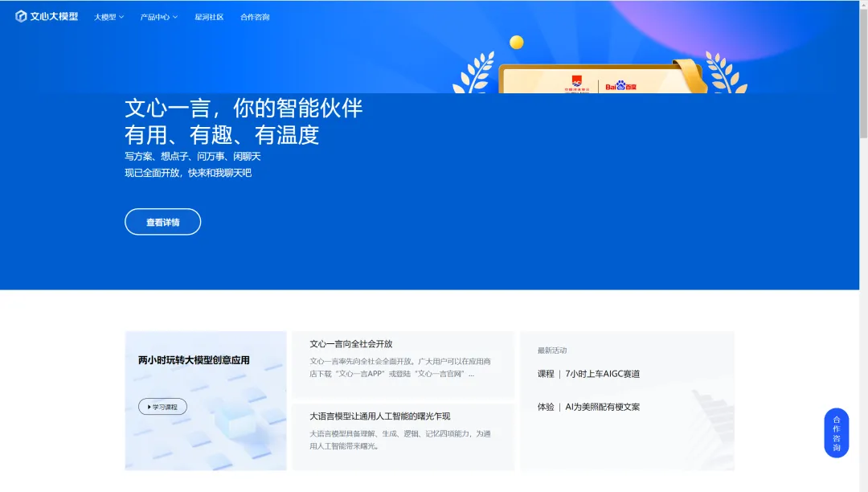Select 合作咨询 in the top navigation
The height and width of the screenshot is (492, 868).
(x=255, y=17)
